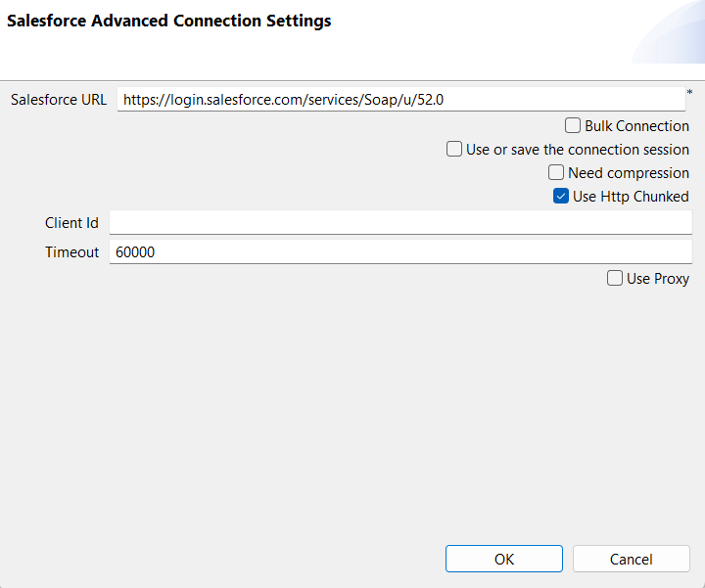Enable the Bulk Connection checkbox
Screen dimensions: 705x588
[573, 125]
